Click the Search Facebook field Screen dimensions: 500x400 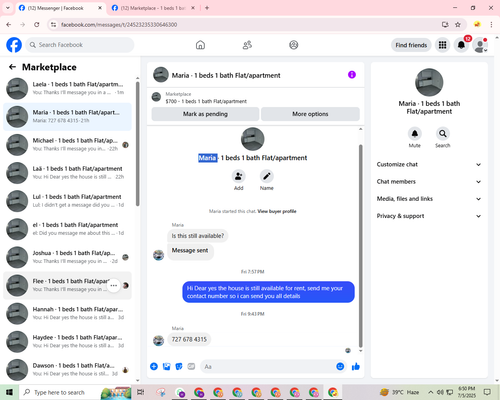[80, 45]
